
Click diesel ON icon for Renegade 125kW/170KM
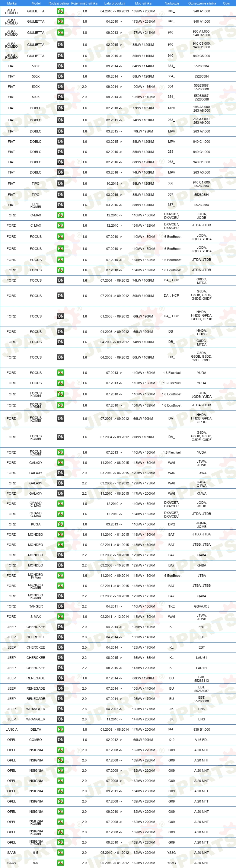point(61,699)
